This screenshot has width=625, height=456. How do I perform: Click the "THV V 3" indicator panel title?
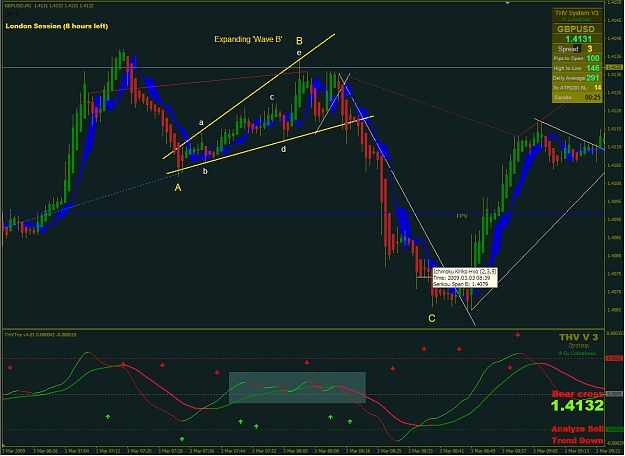point(578,337)
